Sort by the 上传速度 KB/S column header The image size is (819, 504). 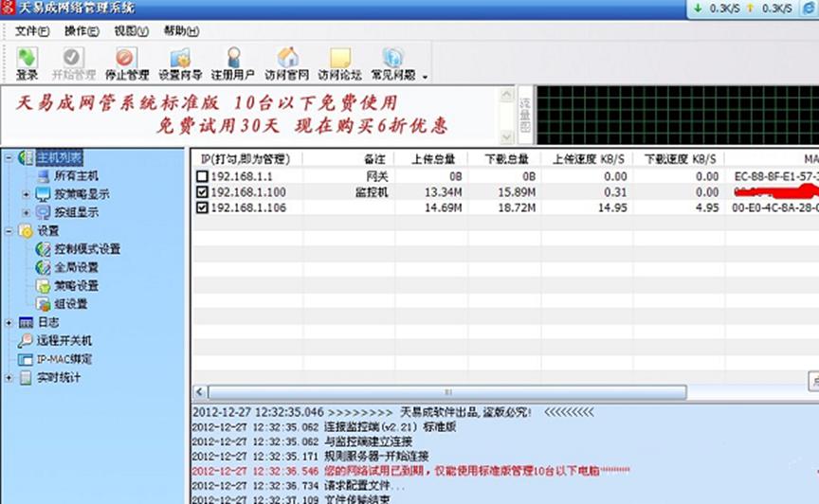pyautogui.click(x=587, y=159)
